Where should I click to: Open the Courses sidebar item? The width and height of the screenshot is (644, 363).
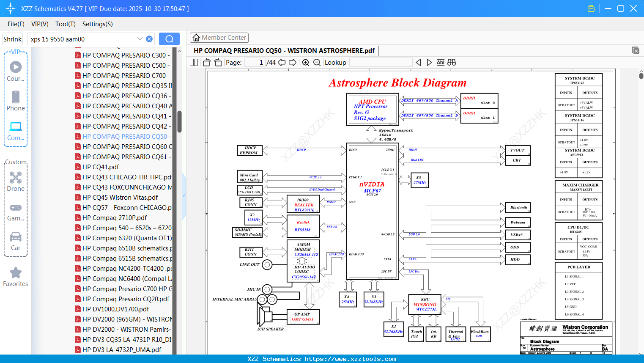[x=16, y=71]
